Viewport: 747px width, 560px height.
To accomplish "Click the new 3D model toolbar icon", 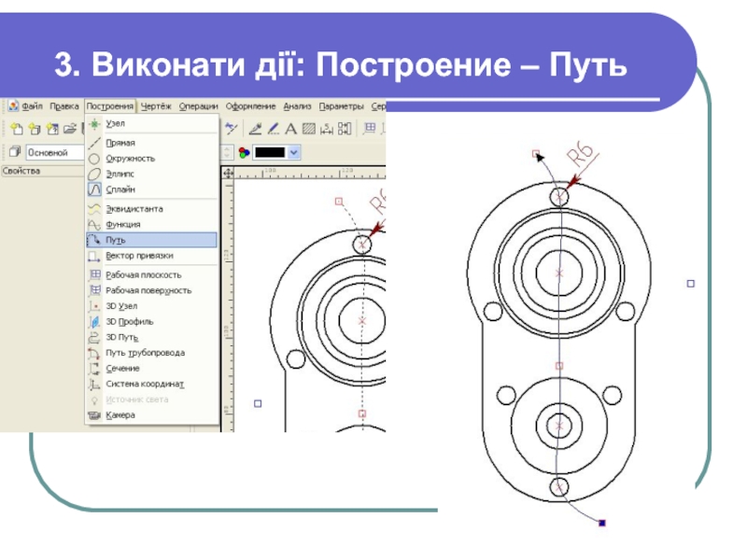I will 35,129.
